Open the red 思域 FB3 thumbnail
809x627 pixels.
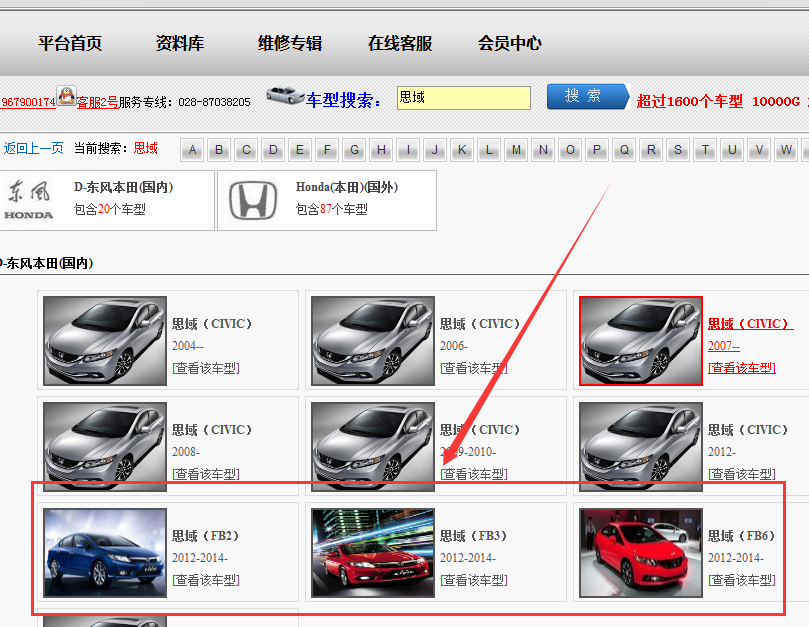coord(373,553)
